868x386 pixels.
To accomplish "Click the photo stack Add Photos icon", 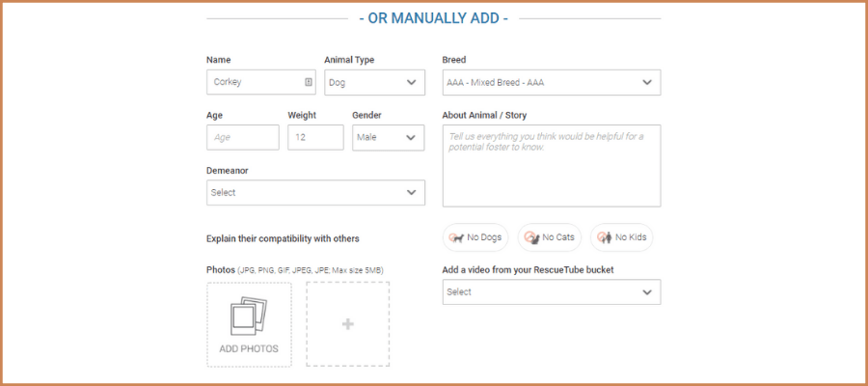I will (x=248, y=317).
